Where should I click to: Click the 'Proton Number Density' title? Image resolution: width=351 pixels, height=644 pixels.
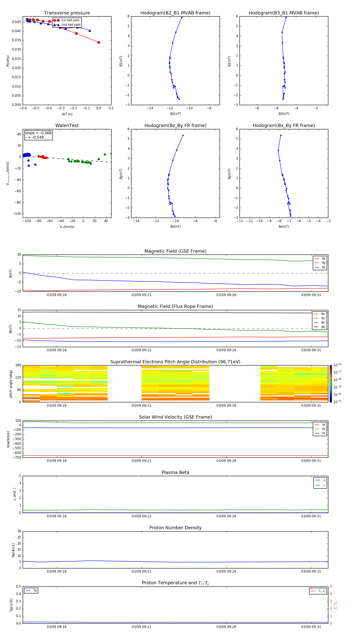point(175,528)
